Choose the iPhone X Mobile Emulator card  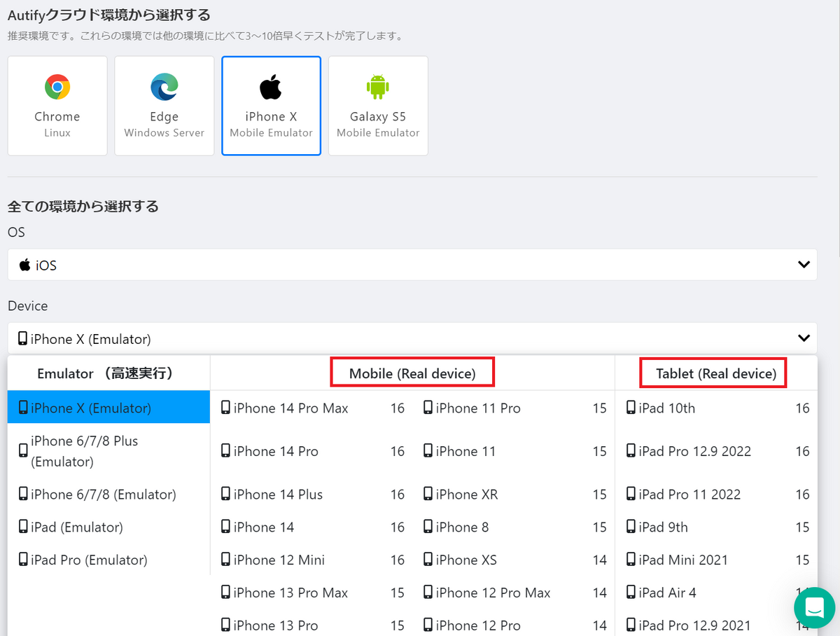[272, 106]
